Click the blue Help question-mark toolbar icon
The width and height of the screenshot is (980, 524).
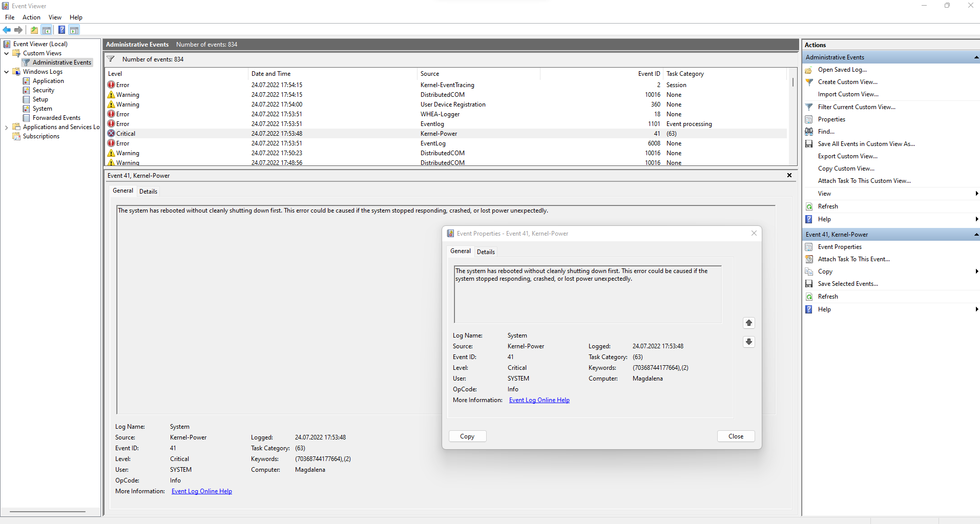tap(61, 30)
